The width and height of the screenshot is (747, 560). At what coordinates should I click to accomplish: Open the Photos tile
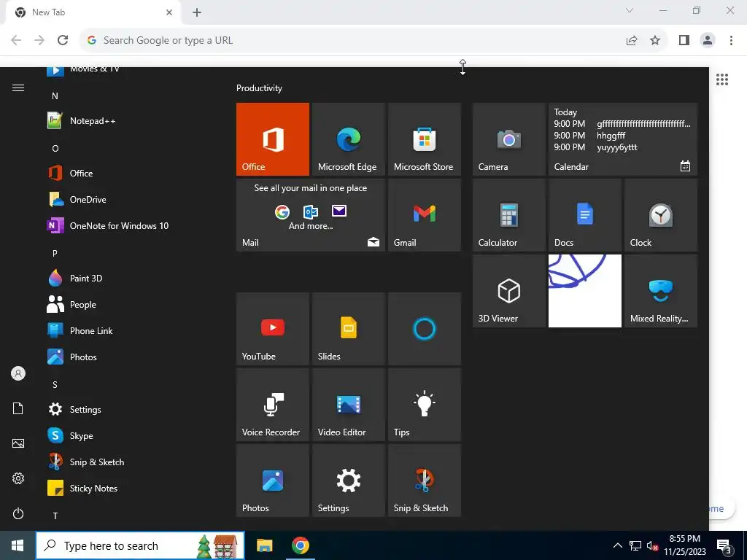tap(273, 480)
